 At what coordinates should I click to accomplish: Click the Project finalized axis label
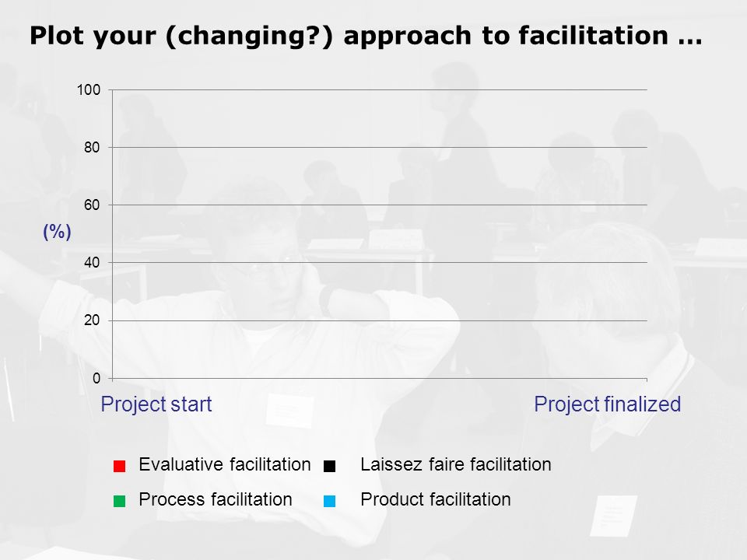pos(608,404)
